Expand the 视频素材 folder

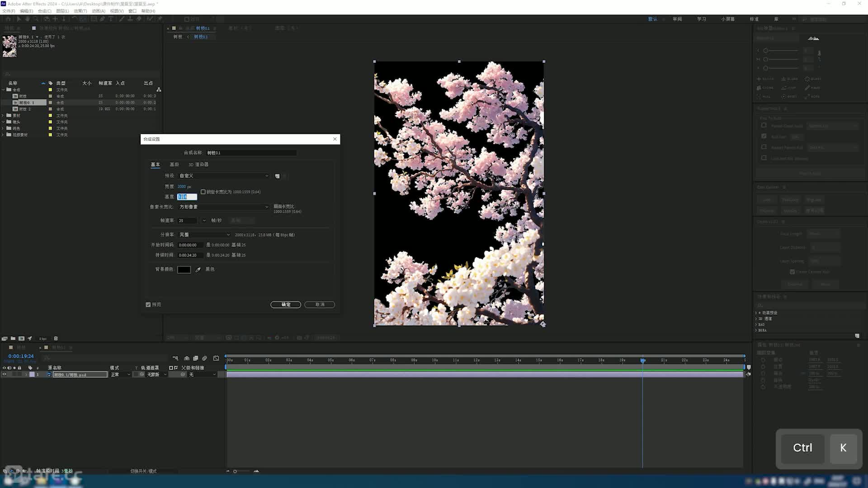tap(3, 135)
